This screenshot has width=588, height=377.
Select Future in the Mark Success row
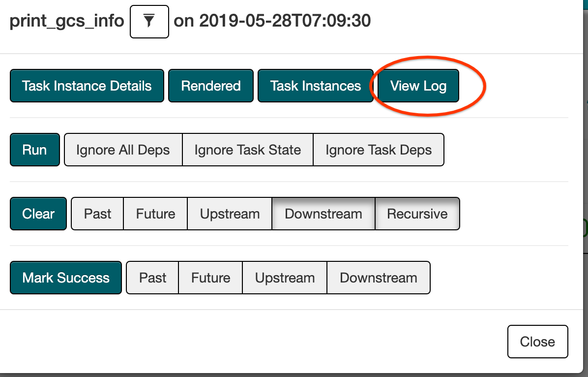[x=210, y=278]
